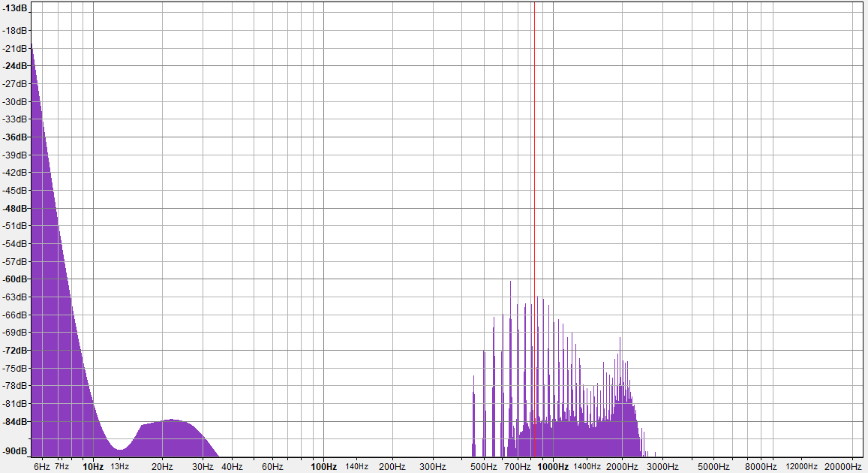Image resolution: width=868 pixels, height=473 pixels.
Task: Select the 60Hz frequency label
Action: click(272, 467)
